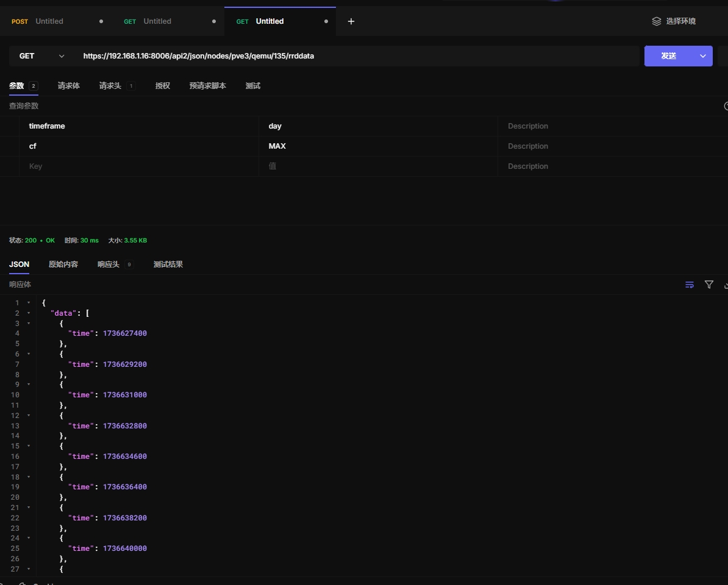Viewport: 728px width, 585px height.
Task: Click the 发送 send button
Action: (668, 56)
